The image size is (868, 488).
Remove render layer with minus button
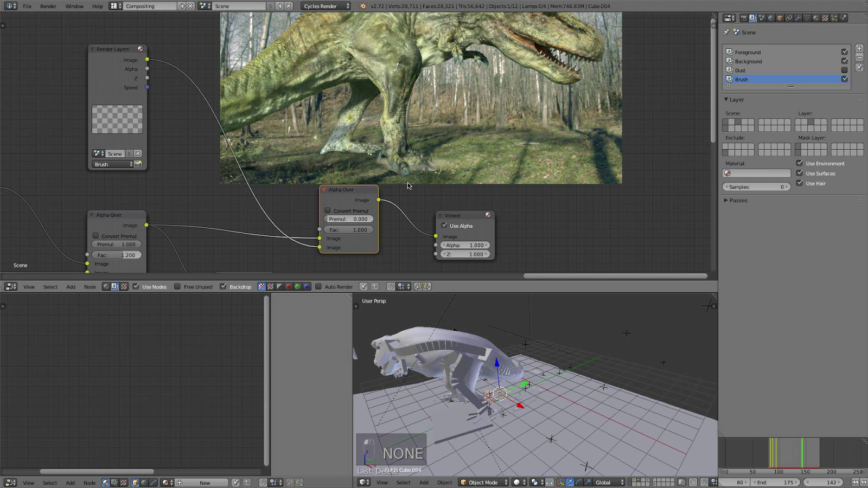(859, 57)
